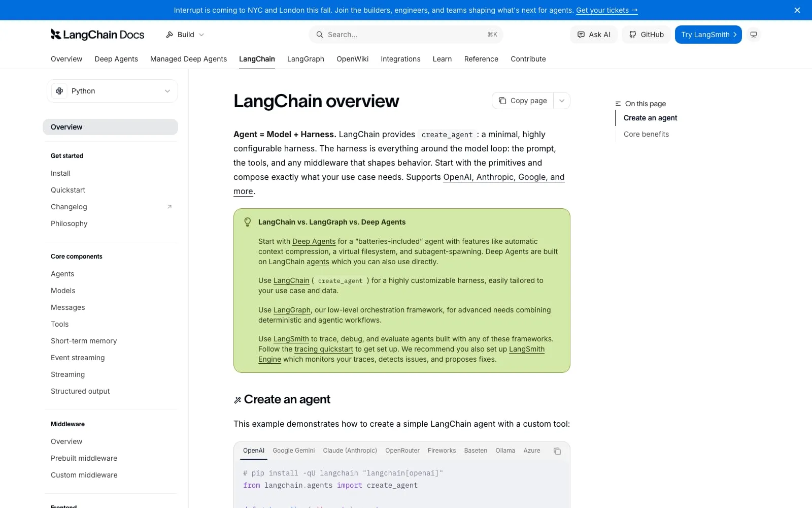This screenshot has height=508, width=812.
Task: Click into the Search field
Action: pyautogui.click(x=406, y=35)
